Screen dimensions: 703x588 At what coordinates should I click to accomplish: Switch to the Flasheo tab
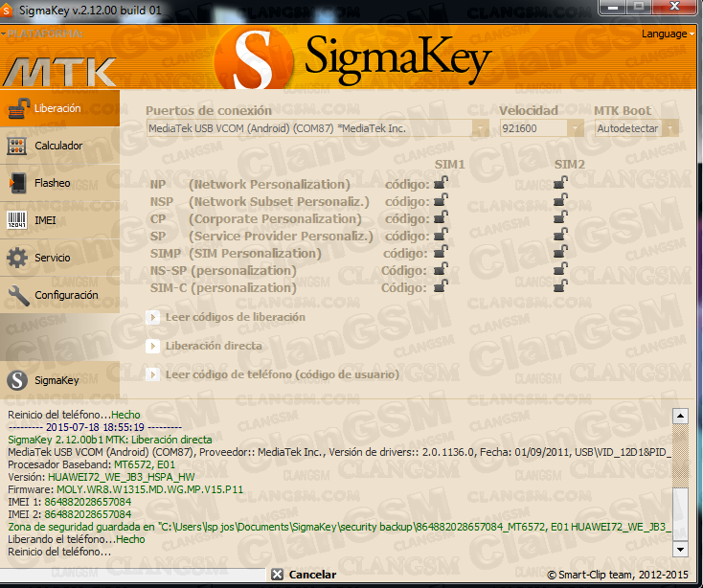(x=59, y=183)
